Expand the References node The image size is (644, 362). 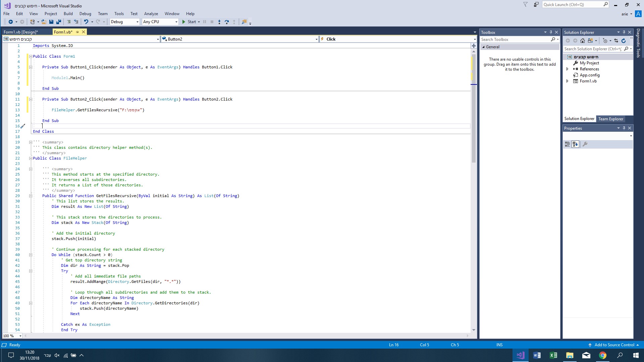click(x=568, y=69)
